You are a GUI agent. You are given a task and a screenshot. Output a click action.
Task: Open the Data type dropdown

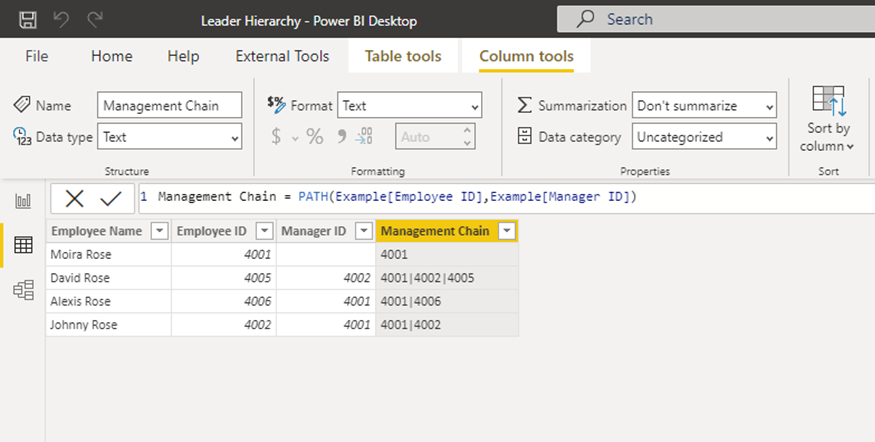pyautogui.click(x=171, y=137)
